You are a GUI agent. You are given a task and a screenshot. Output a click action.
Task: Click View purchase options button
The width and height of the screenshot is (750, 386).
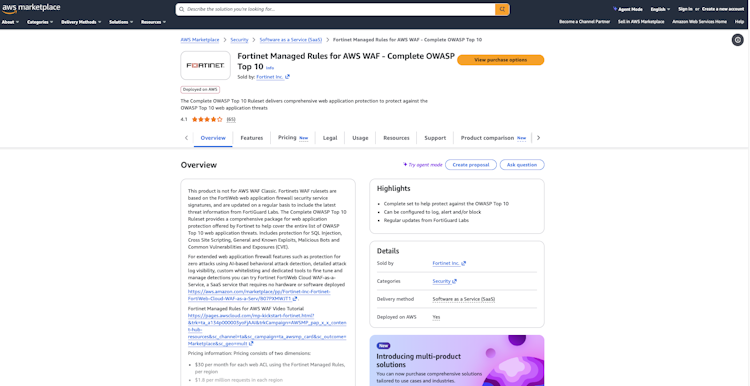coord(500,60)
